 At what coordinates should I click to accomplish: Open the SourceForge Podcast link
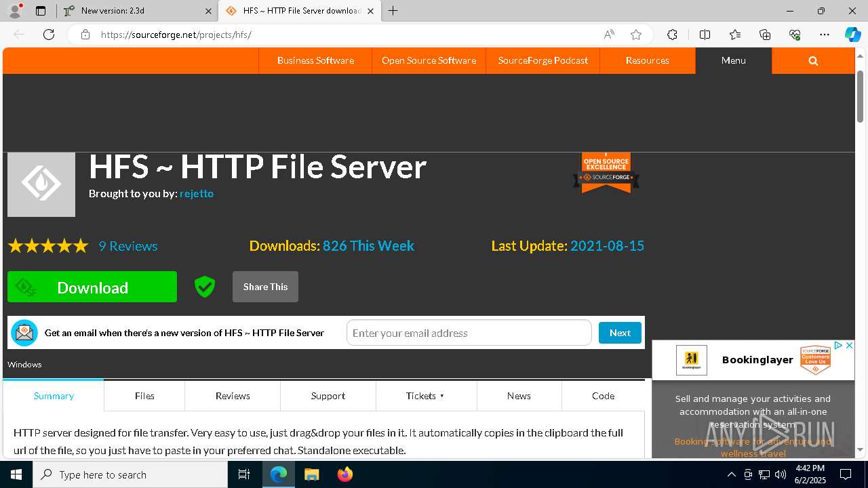click(543, 60)
